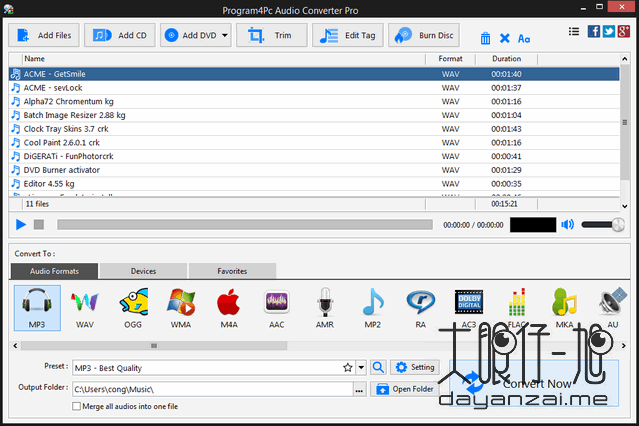Click the playback seek bar

click(x=245, y=225)
